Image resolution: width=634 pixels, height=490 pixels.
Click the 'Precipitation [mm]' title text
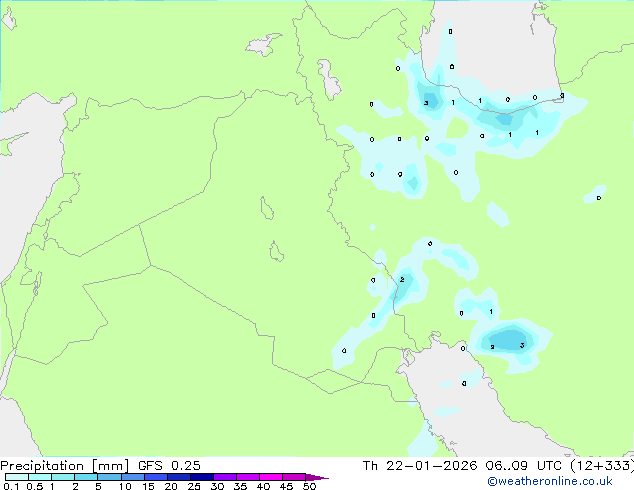click(x=65, y=466)
